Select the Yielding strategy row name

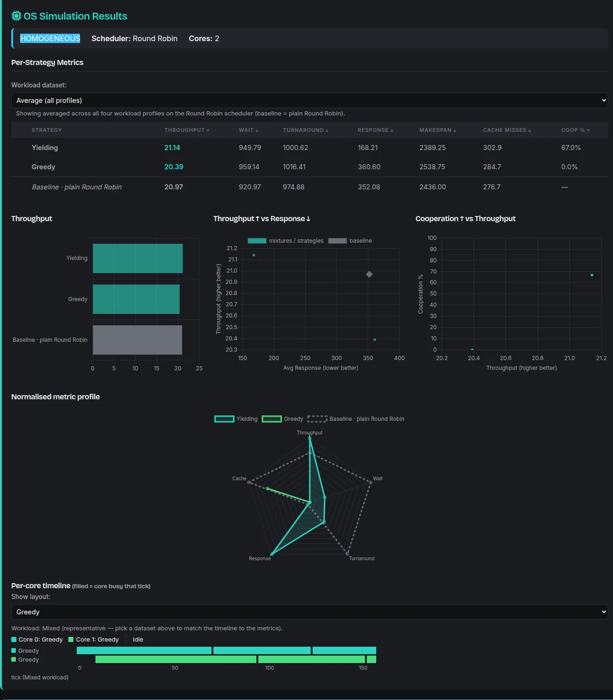point(45,148)
